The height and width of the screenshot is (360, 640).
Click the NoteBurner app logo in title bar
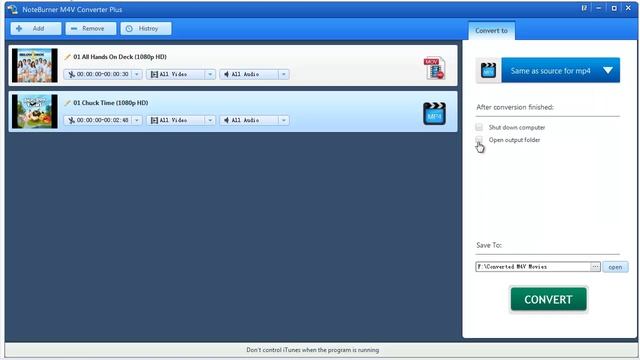pos(13,9)
